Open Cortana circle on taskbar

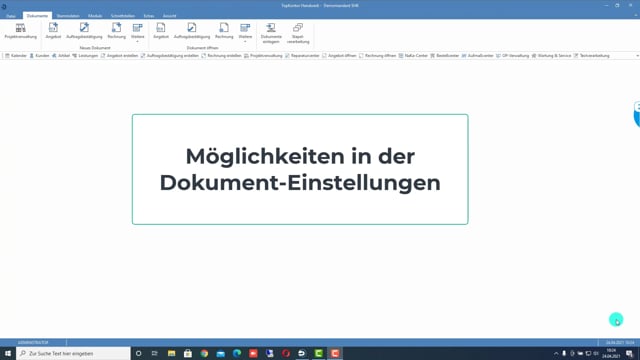[x=139, y=353]
